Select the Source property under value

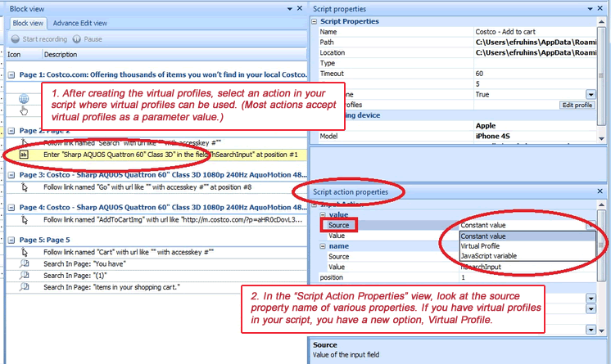tap(338, 225)
